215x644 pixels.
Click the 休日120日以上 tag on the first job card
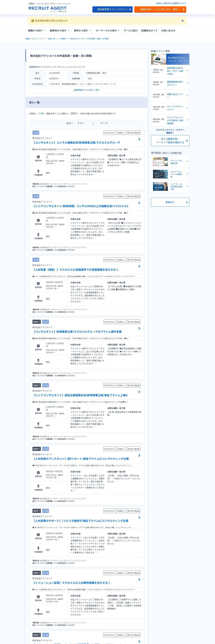pyautogui.click(x=110, y=133)
